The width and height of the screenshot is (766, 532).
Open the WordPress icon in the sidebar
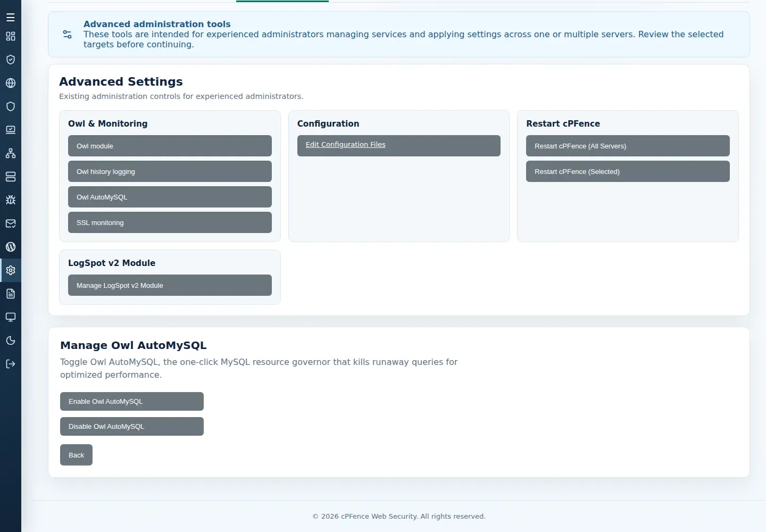pos(11,247)
